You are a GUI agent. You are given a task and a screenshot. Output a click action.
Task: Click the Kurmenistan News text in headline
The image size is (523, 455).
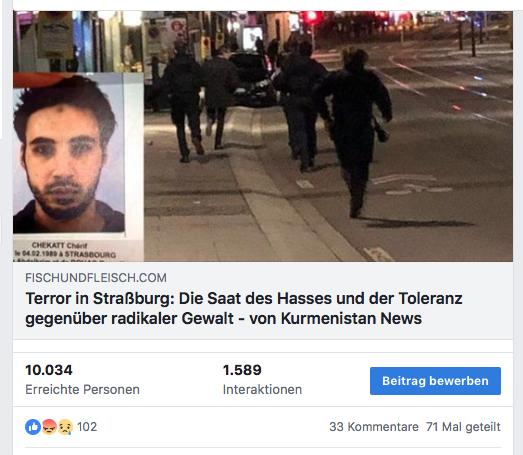point(352,318)
